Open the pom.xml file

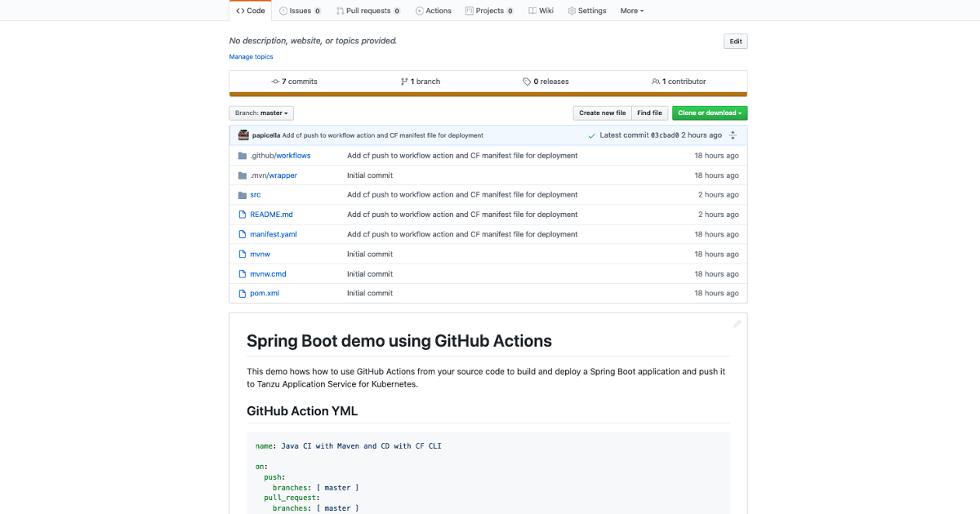pos(265,294)
